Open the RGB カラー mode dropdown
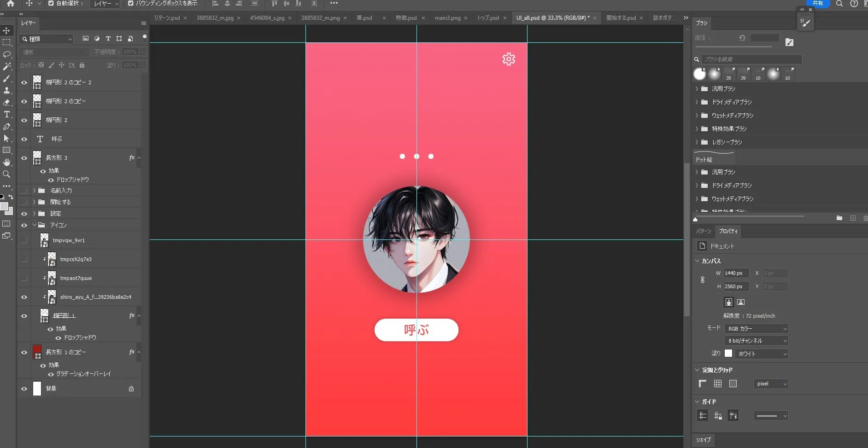This screenshot has width=868, height=448. coord(757,328)
